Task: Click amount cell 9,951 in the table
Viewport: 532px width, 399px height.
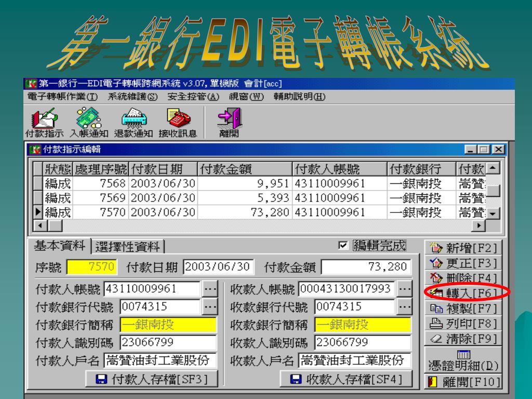Action: [245, 183]
